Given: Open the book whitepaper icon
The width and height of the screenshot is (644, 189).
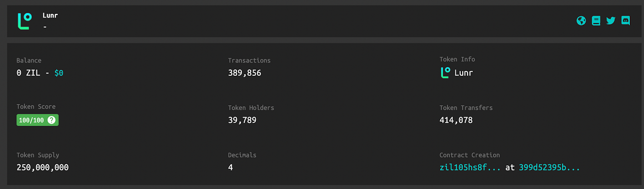Looking at the screenshot, I should [596, 21].
